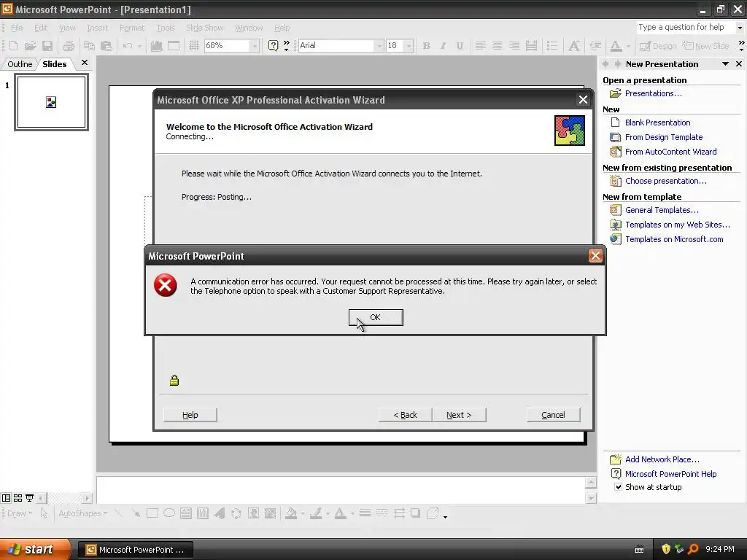Screen dimensions: 747x560
Task: Click the Fill Color paint bucket
Action: (291, 513)
